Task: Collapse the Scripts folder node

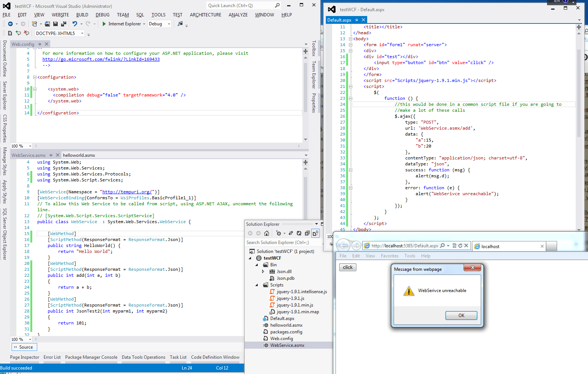Action: pyautogui.click(x=257, y=285)
